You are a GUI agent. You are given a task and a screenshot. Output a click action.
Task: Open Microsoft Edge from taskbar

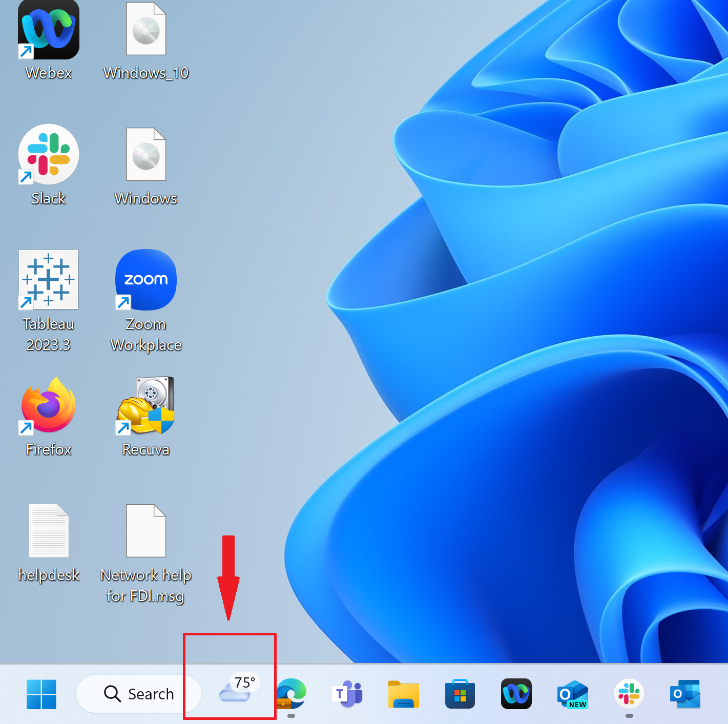pyautogui.click(x=292, y=694)
